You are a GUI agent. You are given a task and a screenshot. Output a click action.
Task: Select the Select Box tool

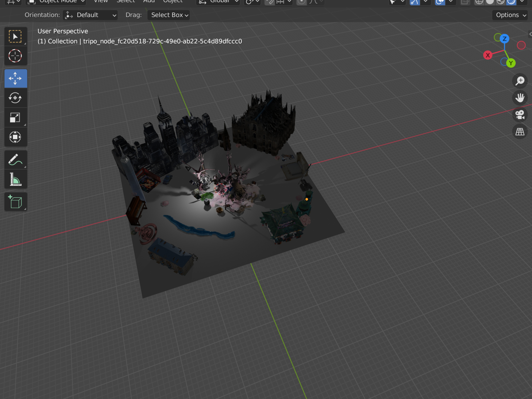pyautogui.click(x=15, y=36)
